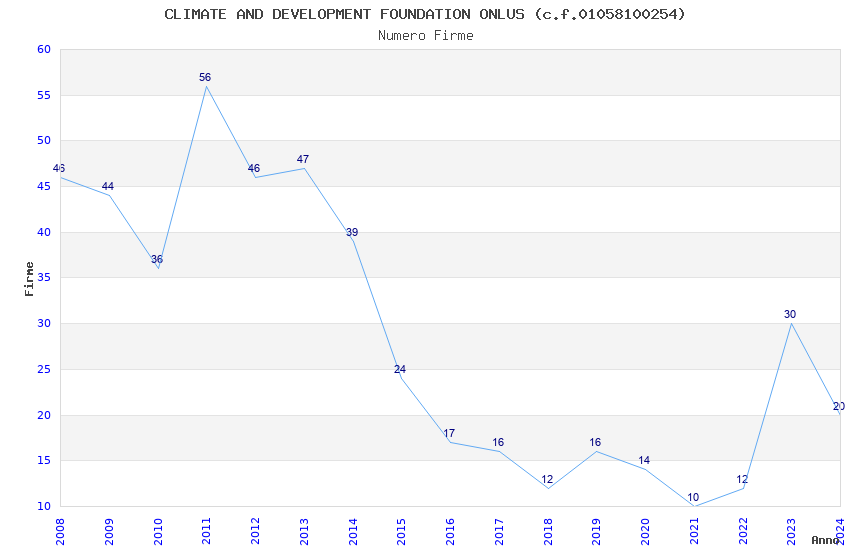Click the data label 16 above 2019
850x550 pixels.
595,443
